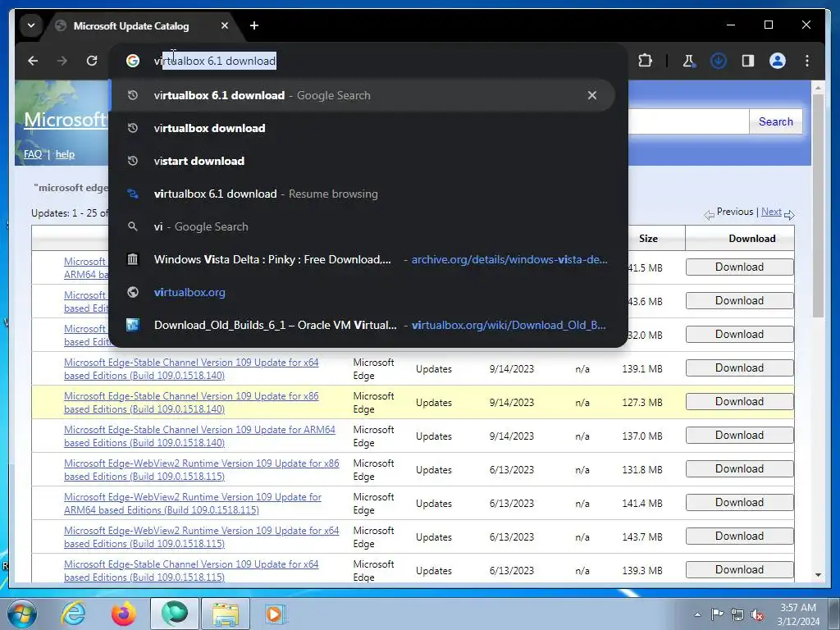This screenshot has height=630, width=840.
Task: Open the FAQ link
Action: [x=33, y=154]
